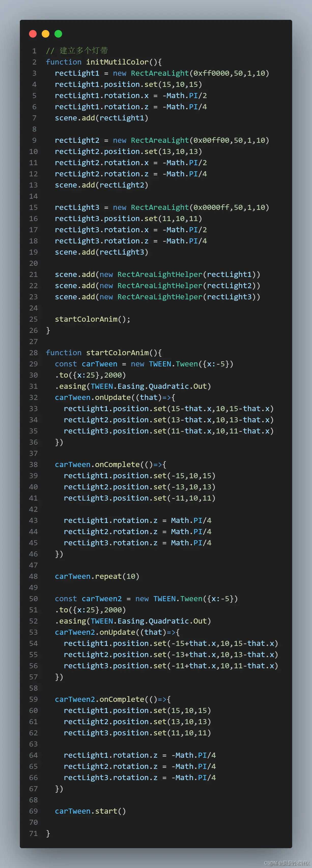Click line number 11 in gutter

[x=33, y=163]
